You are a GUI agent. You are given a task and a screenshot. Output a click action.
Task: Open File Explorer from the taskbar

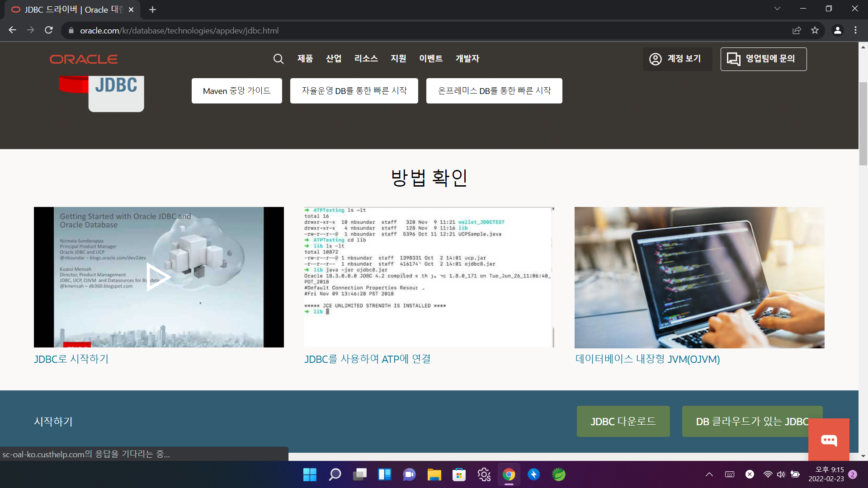[x=434, y=474]
